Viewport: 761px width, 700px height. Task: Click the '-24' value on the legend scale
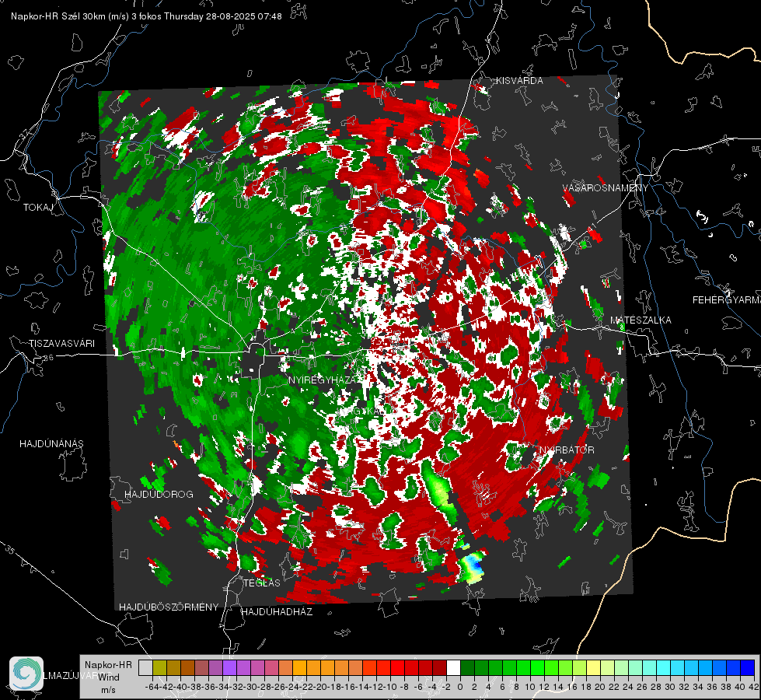(292, 687)
